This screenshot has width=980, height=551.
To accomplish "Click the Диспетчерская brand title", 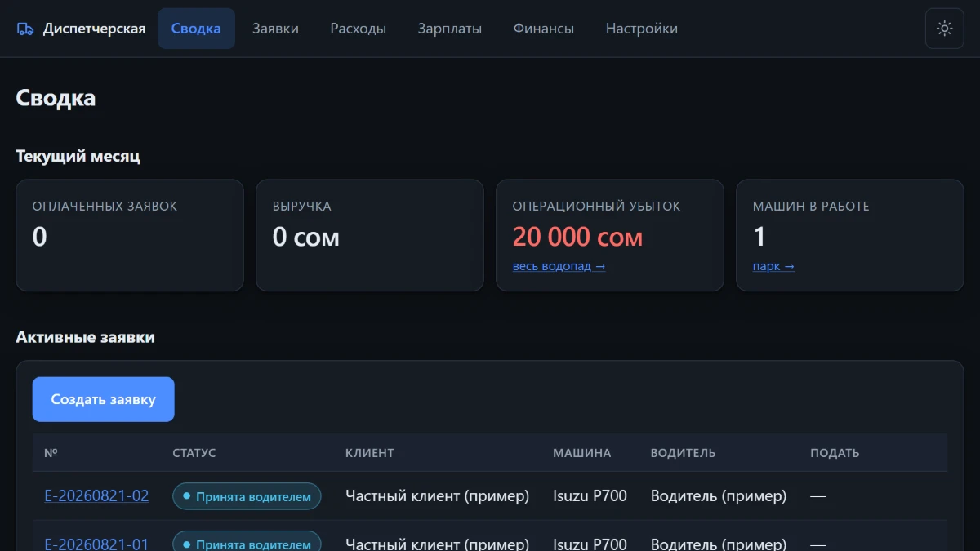I will pyautogui.click(x=94, y=29).
